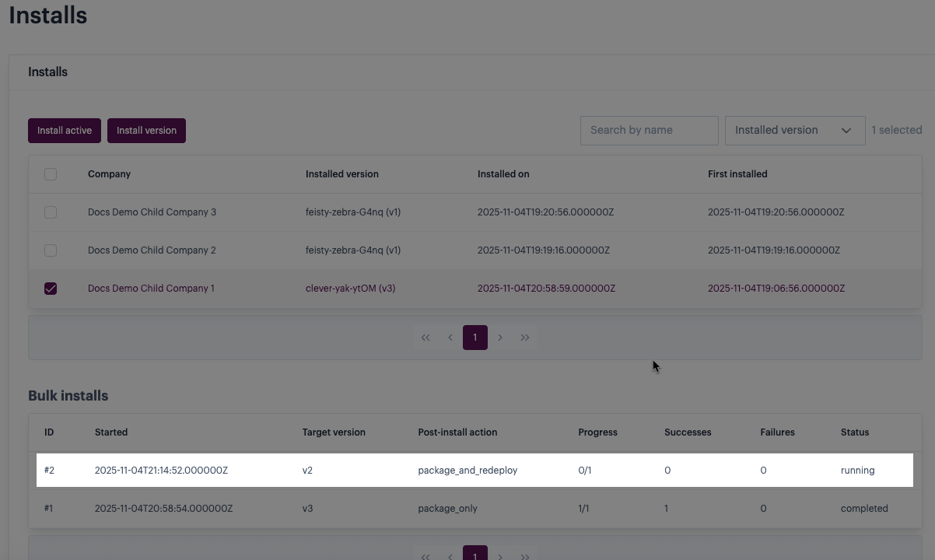Image resolution: width=935 pixels, height=560 pixels.
Task: Open bulk install #2 running row
Action: tap(475, 471)
